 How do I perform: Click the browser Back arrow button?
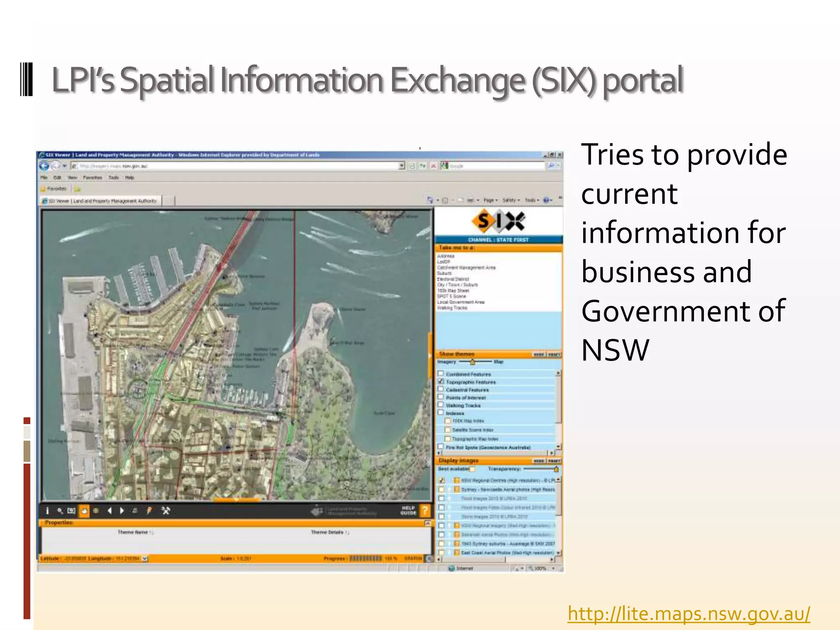(44, 166)
